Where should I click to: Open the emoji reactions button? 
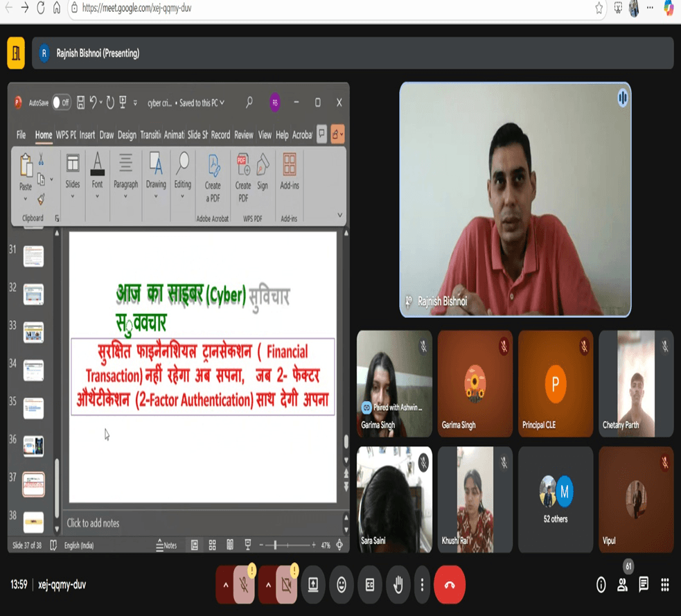tap(342, 585)
